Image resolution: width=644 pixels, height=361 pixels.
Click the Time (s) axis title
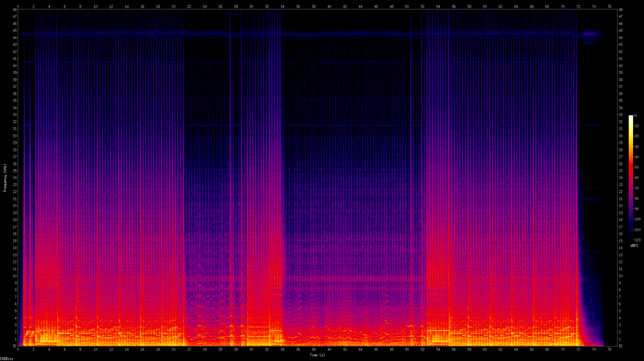pyautogui.click(x=317, y=355)
